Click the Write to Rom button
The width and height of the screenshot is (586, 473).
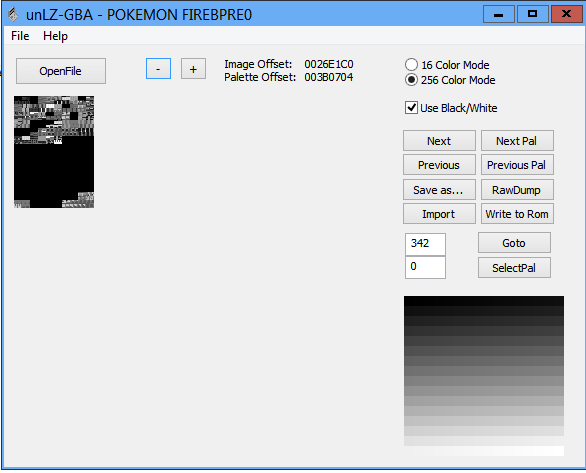tap(517, 214)
